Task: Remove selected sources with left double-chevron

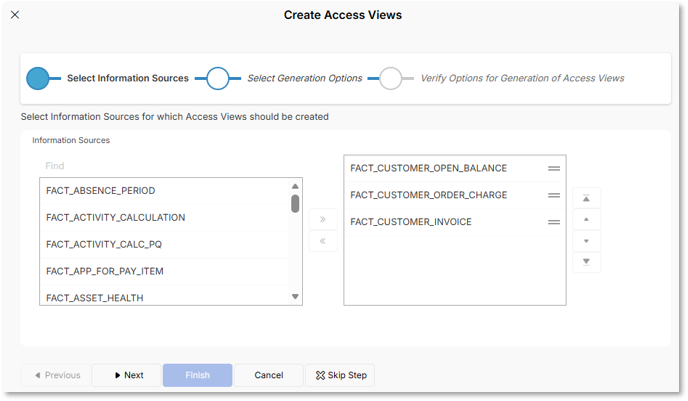Action: 323,241
